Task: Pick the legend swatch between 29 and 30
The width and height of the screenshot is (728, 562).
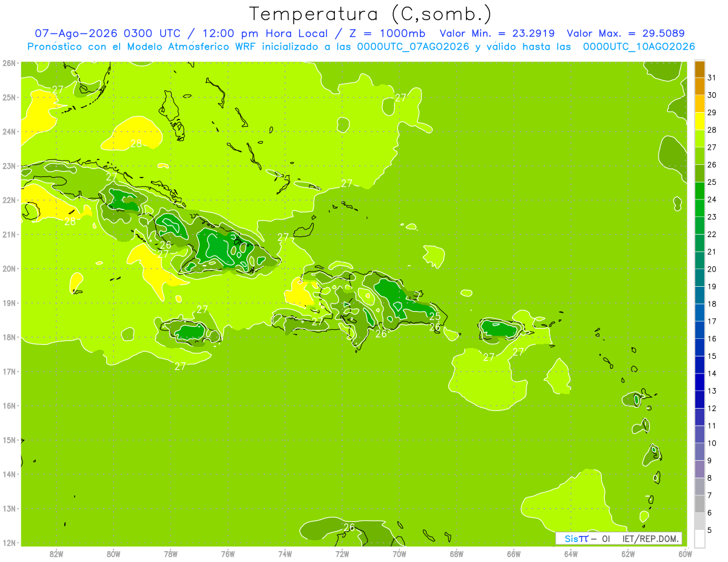Action: pos(700,104)
